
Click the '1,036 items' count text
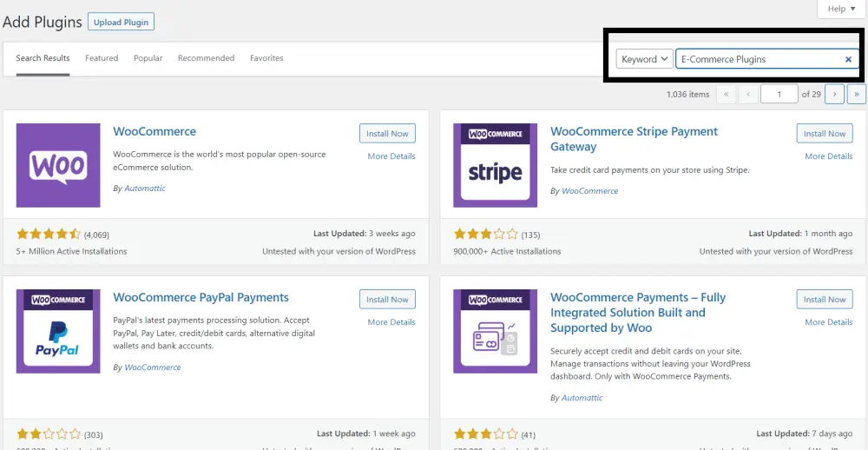tap(688, 94)
